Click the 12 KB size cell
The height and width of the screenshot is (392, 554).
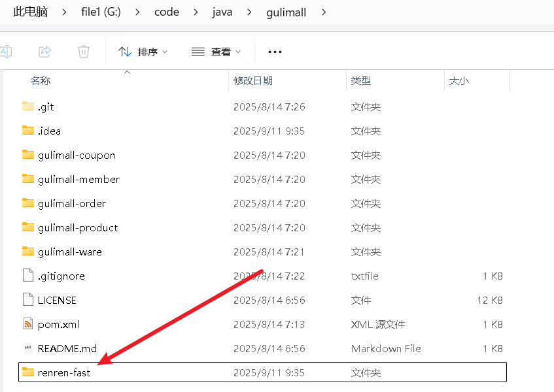[x=490, y=301]
